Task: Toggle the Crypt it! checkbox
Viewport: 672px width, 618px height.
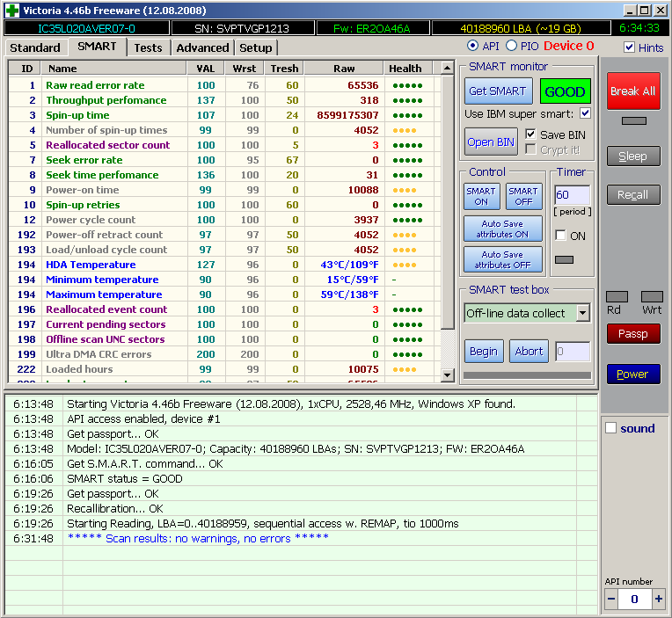Action: 530,149
